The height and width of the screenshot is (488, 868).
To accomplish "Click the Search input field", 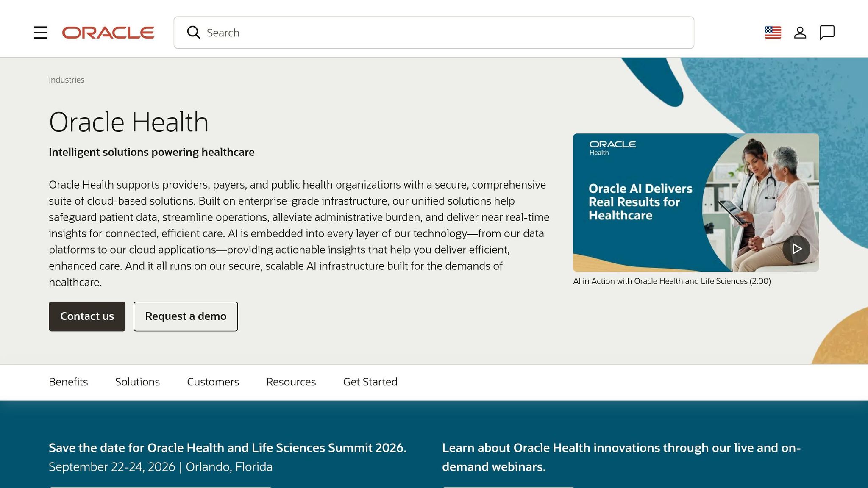I will [x=434, y=33].
